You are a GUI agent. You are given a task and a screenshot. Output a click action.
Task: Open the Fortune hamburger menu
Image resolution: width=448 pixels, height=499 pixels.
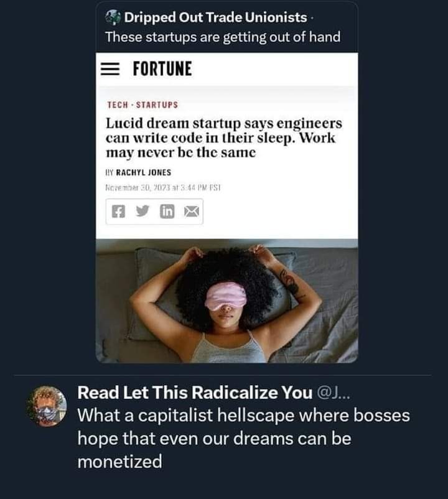tap(110, 68)
